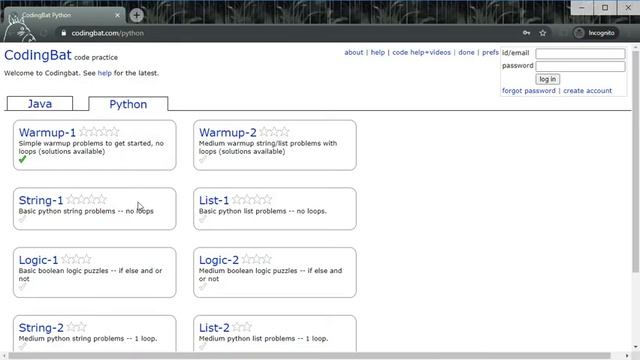Open the String-1 problem set
The width and height of the screenshot is (640, 360).
coord(41,200)
